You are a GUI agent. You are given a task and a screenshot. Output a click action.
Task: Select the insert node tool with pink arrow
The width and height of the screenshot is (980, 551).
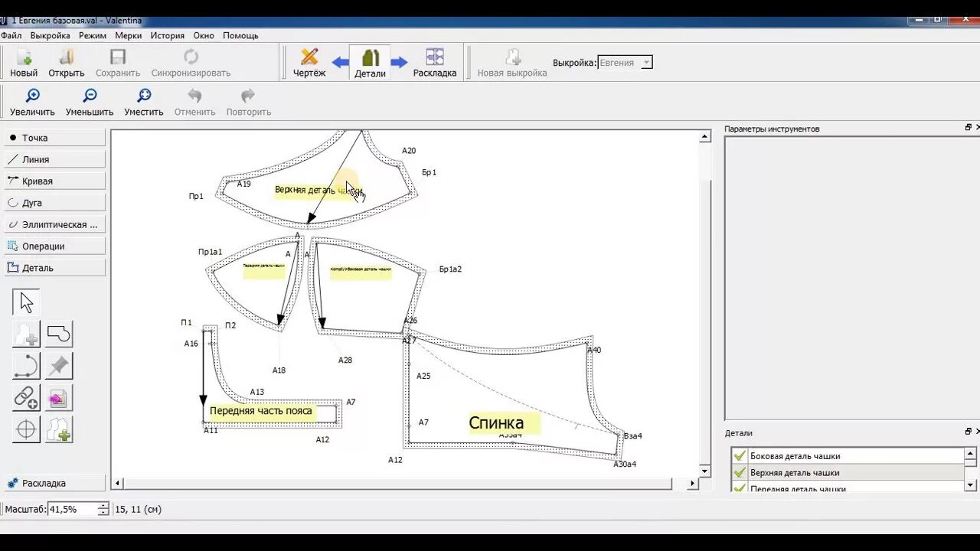59,398
